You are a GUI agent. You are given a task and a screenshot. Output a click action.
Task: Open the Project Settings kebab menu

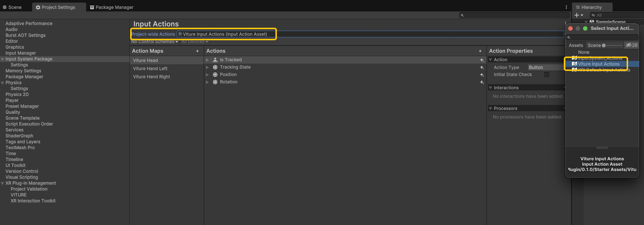(x=566, y=7)
